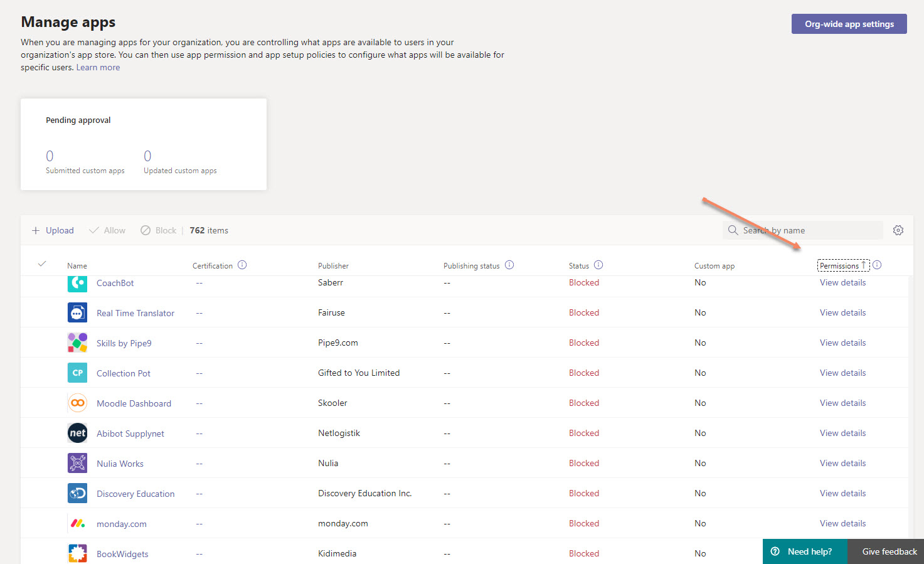Click the 762 items count text
The image size is (924, 564).
coord(209,230)
